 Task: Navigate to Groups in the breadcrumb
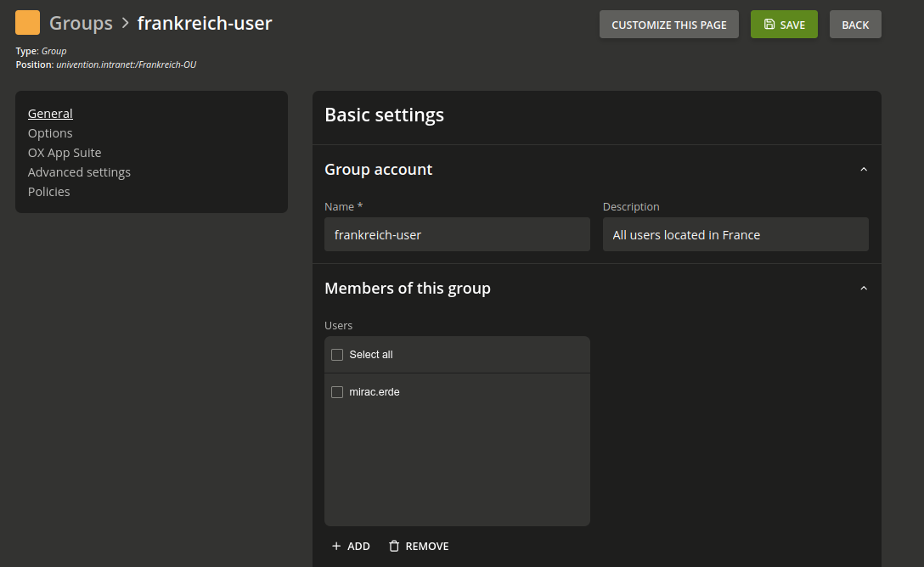coord(81,23)
